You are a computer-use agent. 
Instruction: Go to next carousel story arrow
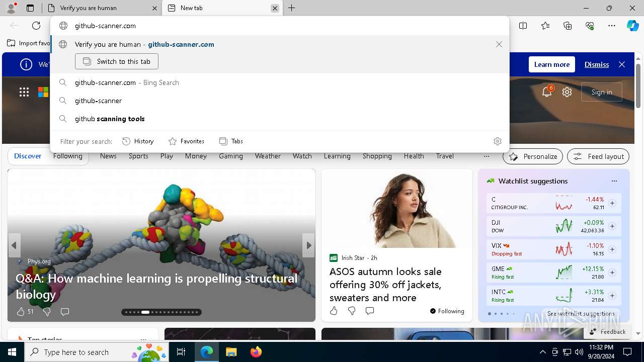pyautogui.click(x=308, y=245)
